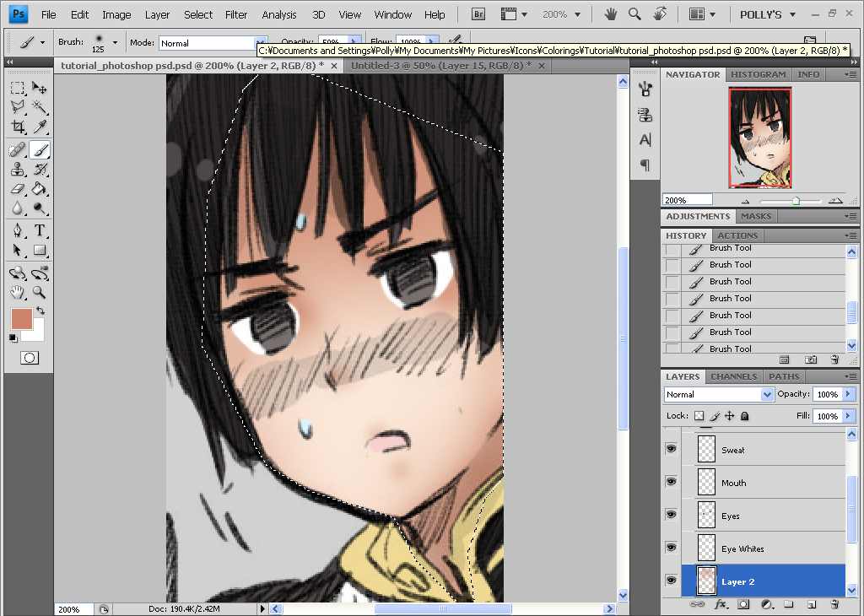Viewport: 864px width, 616px height.
Task: Select the Clone Stamp tool
Action: pyautogui.click(x=17, y=169)
